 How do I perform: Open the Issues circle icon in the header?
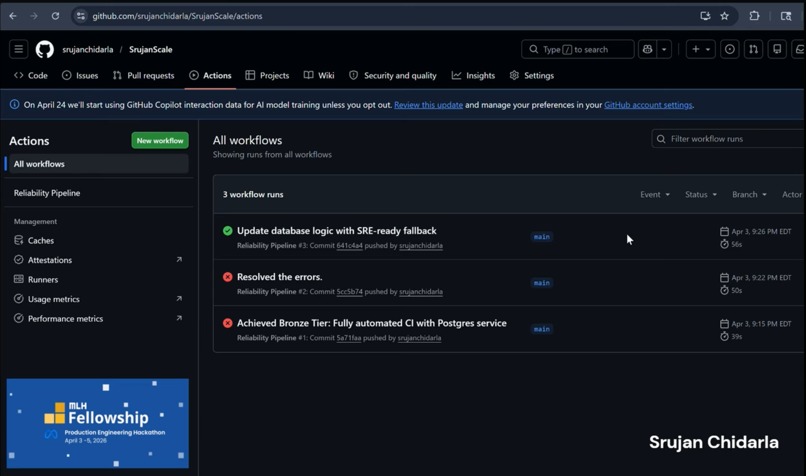pos(729,49)
